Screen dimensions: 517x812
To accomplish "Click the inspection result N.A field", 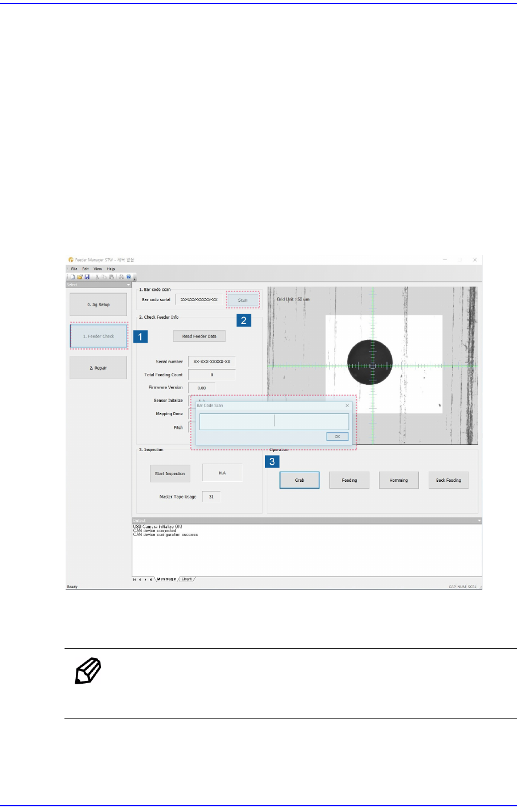I will click(222, 473).
